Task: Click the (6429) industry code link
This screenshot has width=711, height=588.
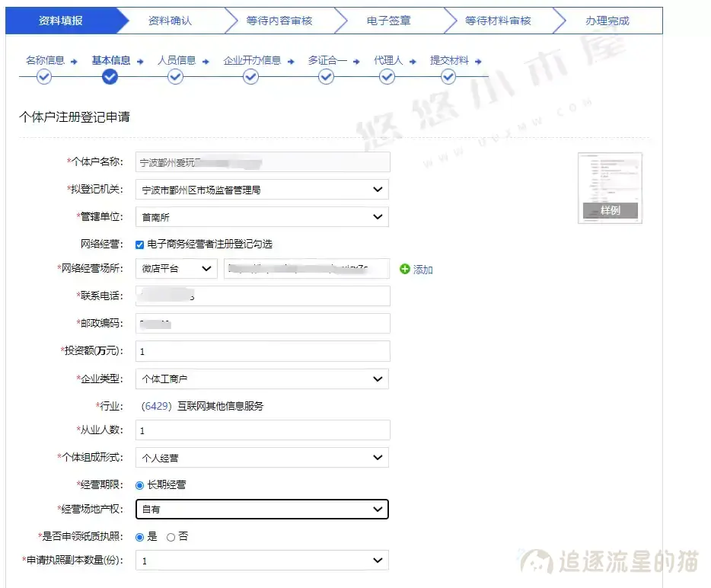Action: click(x=156, y=406)
